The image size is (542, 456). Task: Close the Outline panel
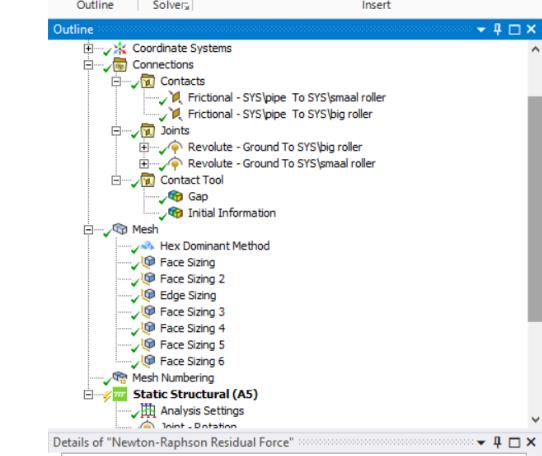pos(531,29)
